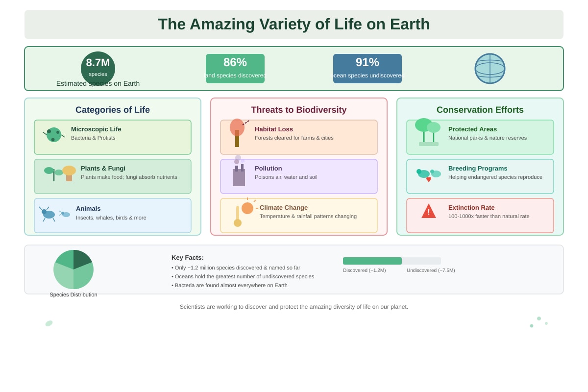
Task: Click the factory pollution icon
Action: [239, 171]
